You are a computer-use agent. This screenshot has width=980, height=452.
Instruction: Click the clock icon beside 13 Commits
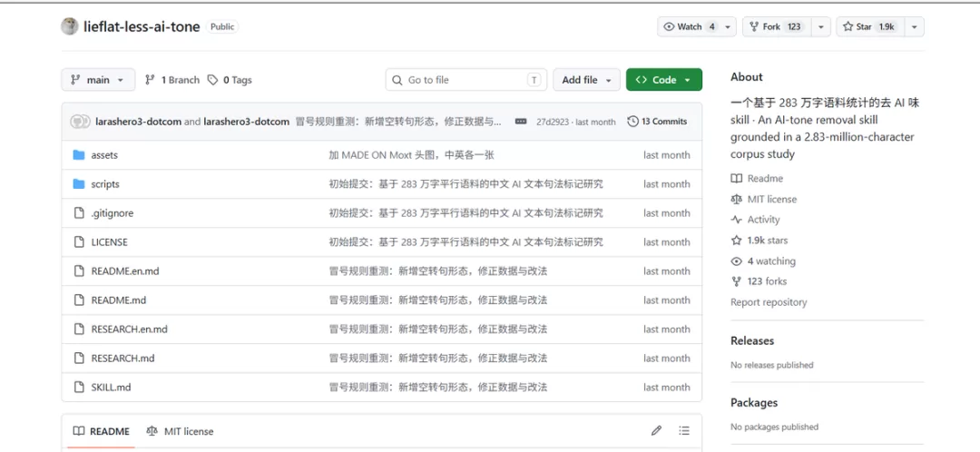click(x=632, y=122)
